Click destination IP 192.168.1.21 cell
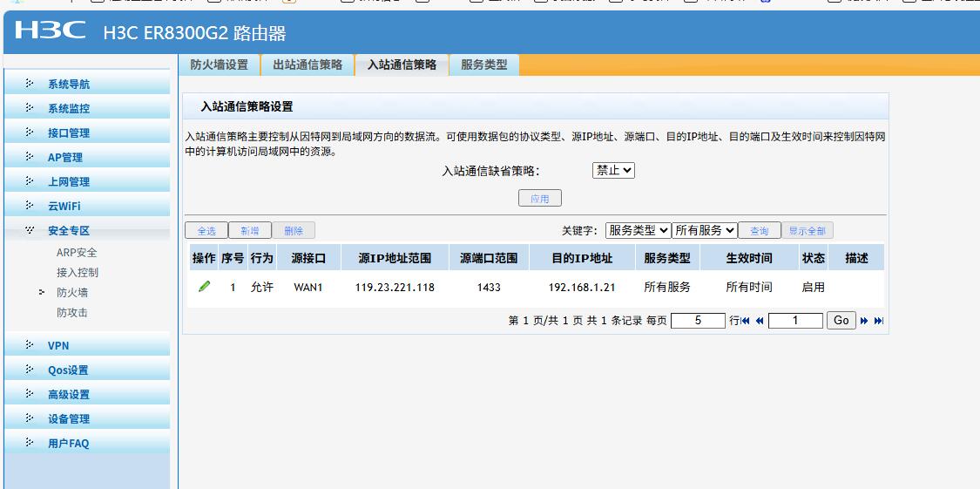980x489 pixels. click(582, 288)
